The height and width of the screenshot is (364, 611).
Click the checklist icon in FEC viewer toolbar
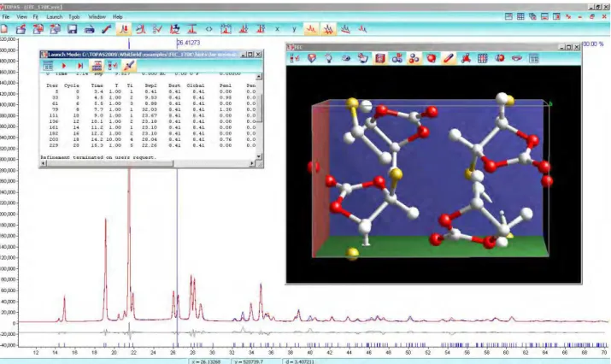click(x=295, y=58)
